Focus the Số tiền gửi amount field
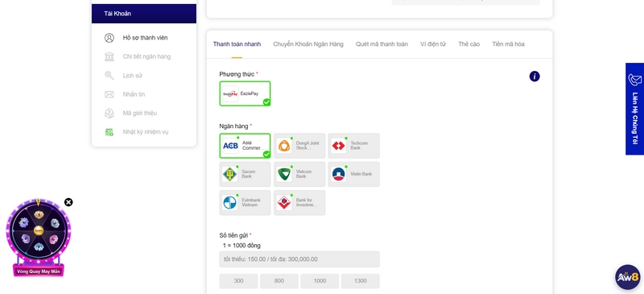Viewport: 644px width, 294px height. 299,259
